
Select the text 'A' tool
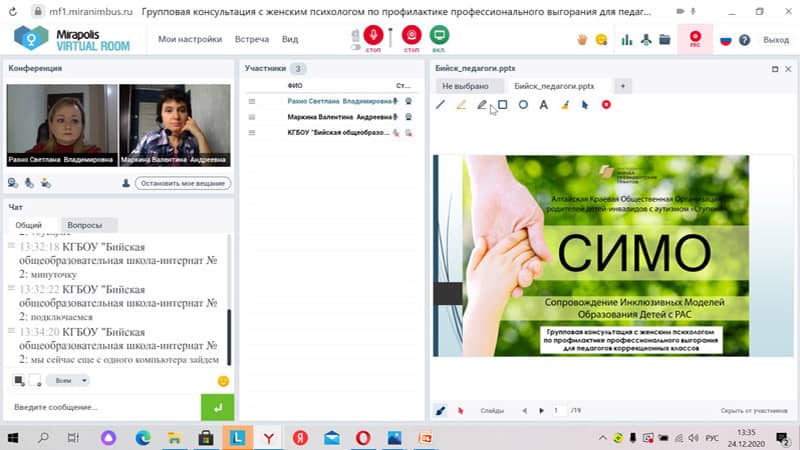[544, 105]
